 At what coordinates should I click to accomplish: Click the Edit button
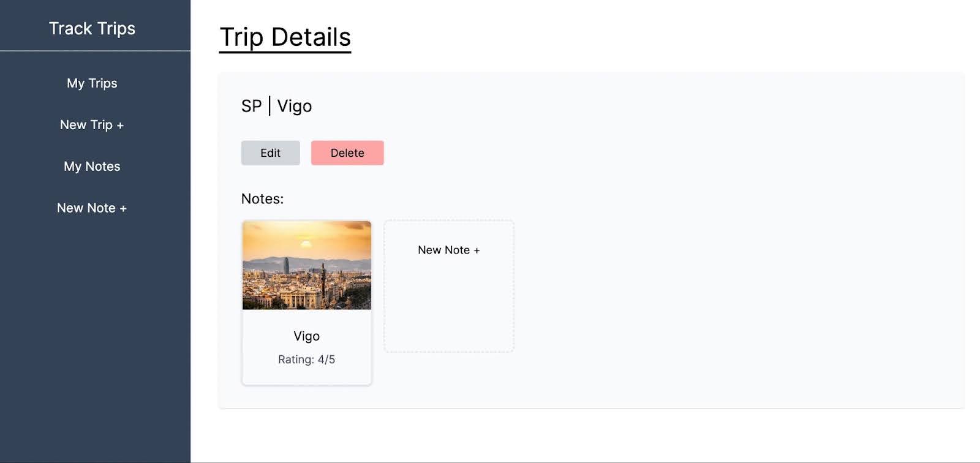270,153
